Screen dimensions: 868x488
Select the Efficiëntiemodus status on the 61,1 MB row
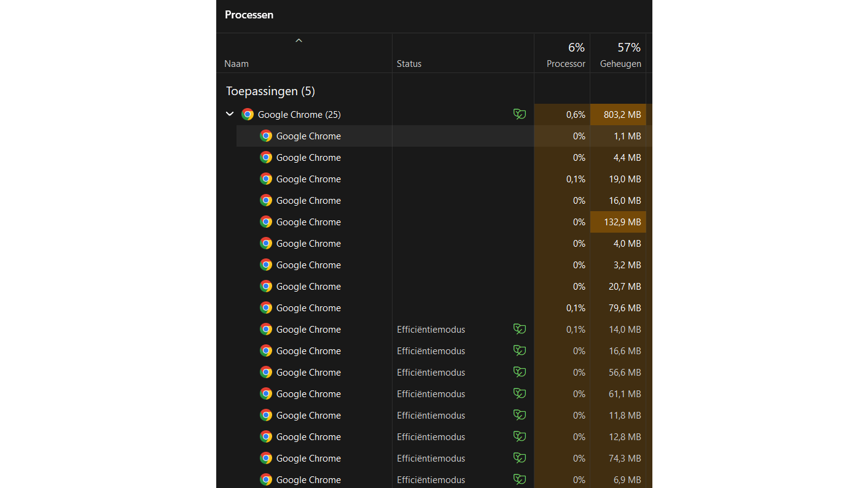431,393
